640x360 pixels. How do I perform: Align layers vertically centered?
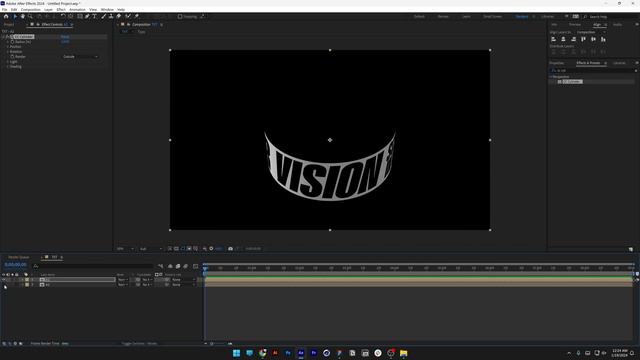point(593,39)
